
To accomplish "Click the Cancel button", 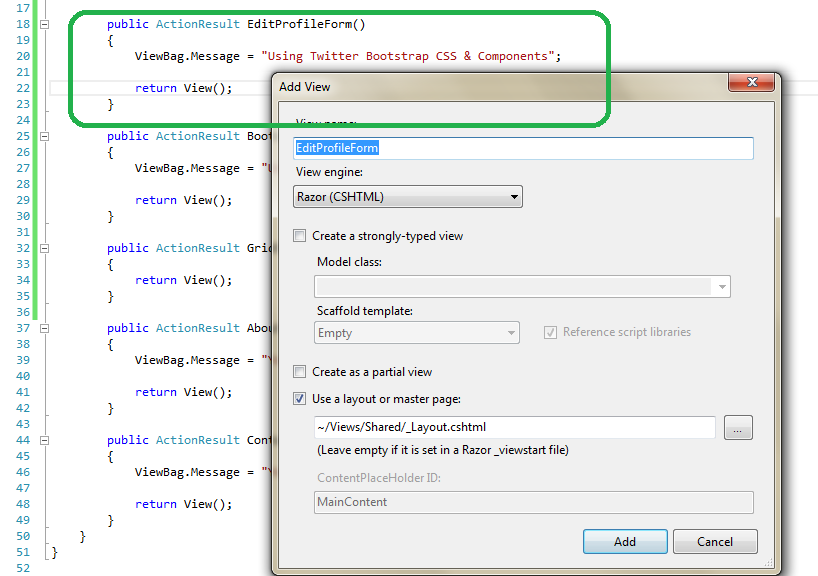I will click(x=714, y=541).
